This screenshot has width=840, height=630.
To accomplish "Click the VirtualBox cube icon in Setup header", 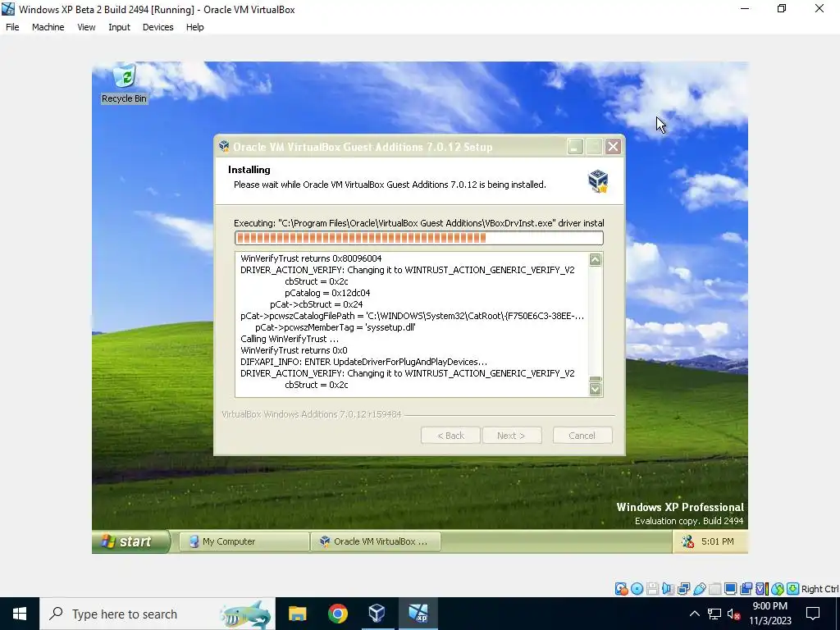I will pyautogui.click(x=598, y=181).
